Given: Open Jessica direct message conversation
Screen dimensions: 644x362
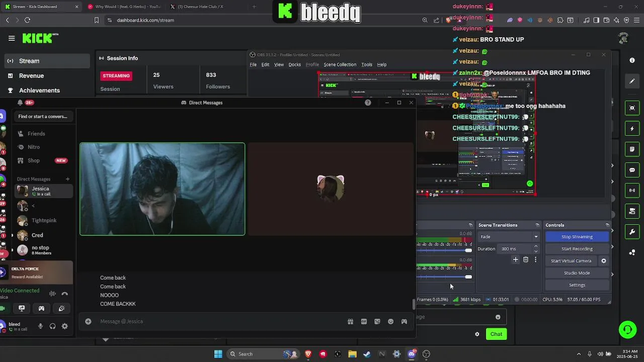Looking at the screenshot, I should click(x=43, y=191).
